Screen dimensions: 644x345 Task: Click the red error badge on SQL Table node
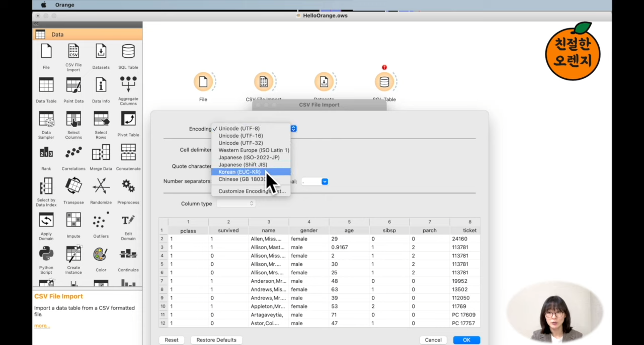click(384, 67)
